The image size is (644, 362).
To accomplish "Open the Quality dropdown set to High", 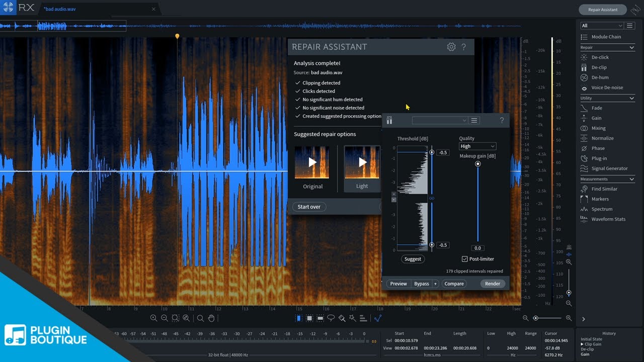I will click(477, 146).
